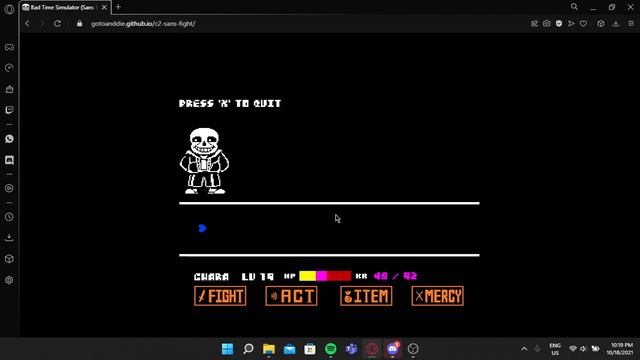This screenshot has height=360, width=640.
Task: Open Easy Setup menu icon
Action: (631, 24)
